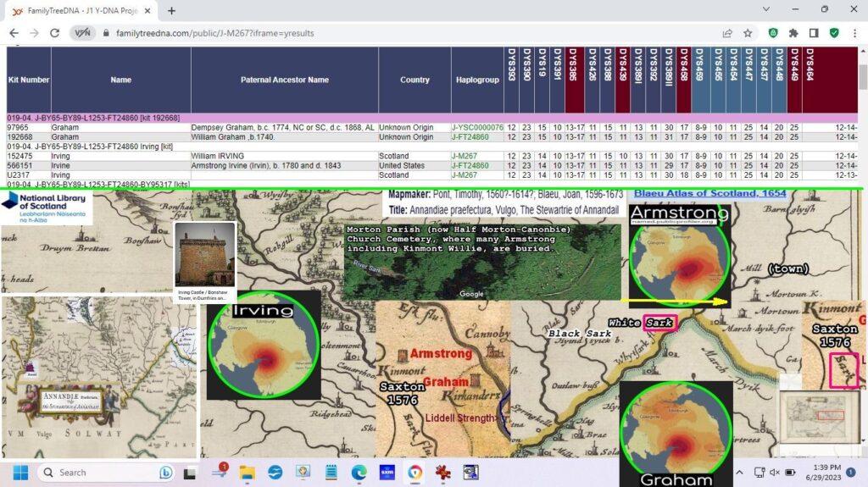The height and width of the screenshot is (487, 868).
Task: Click 'United States' country cell
Action: click(x=415, y=166)
